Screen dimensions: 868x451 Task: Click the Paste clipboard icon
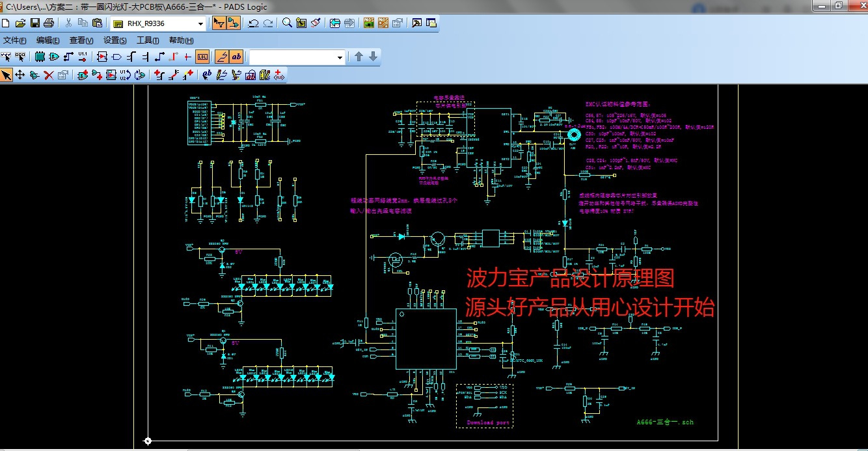click(98, 23)
